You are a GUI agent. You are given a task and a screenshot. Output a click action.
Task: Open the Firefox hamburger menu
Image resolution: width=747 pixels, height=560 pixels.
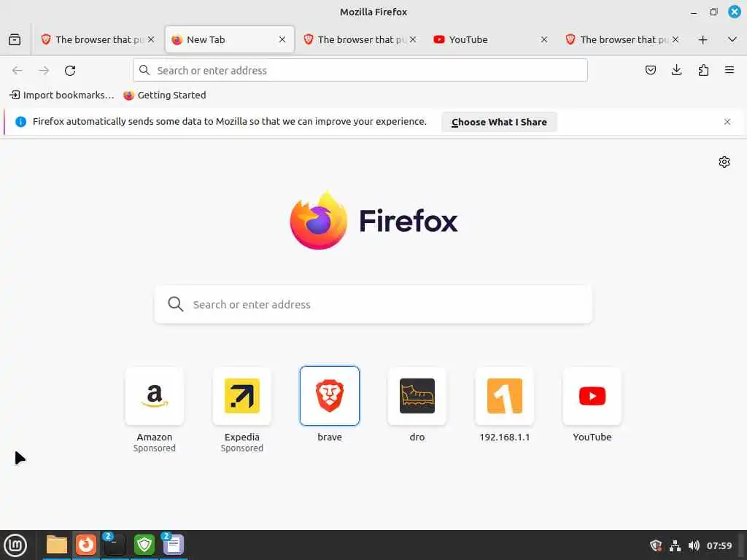tap(729, 71)
